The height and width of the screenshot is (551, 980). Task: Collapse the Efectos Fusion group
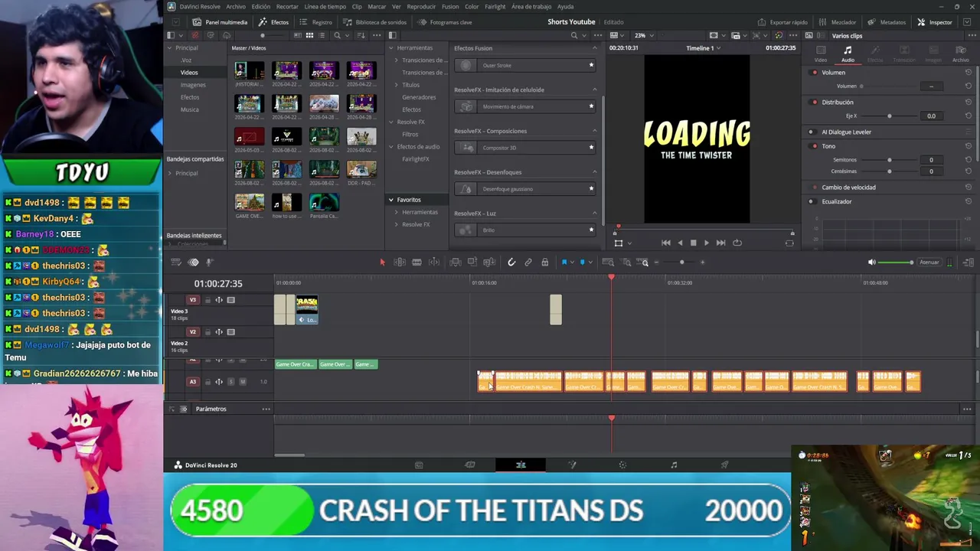pos(594,48)
